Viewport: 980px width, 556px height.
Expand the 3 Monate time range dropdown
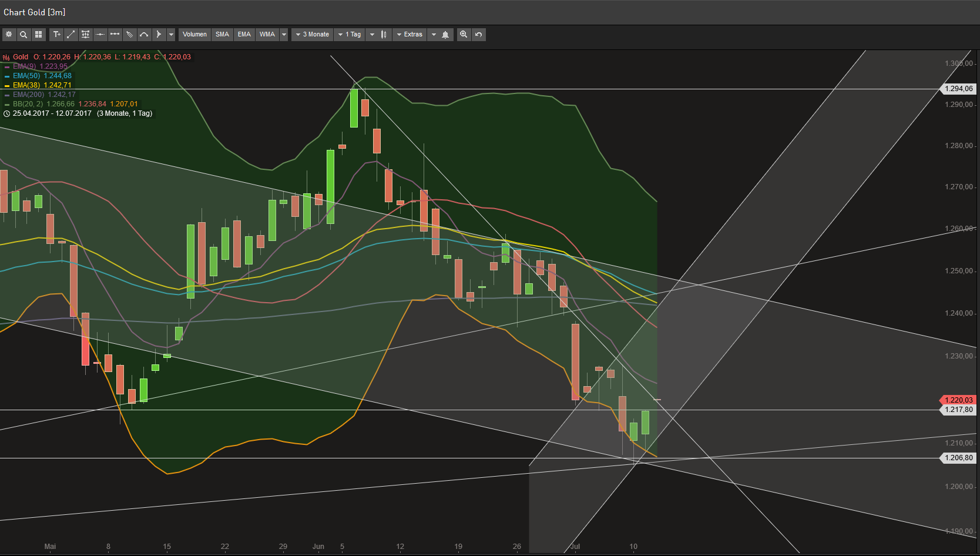[x=312, y=35]
